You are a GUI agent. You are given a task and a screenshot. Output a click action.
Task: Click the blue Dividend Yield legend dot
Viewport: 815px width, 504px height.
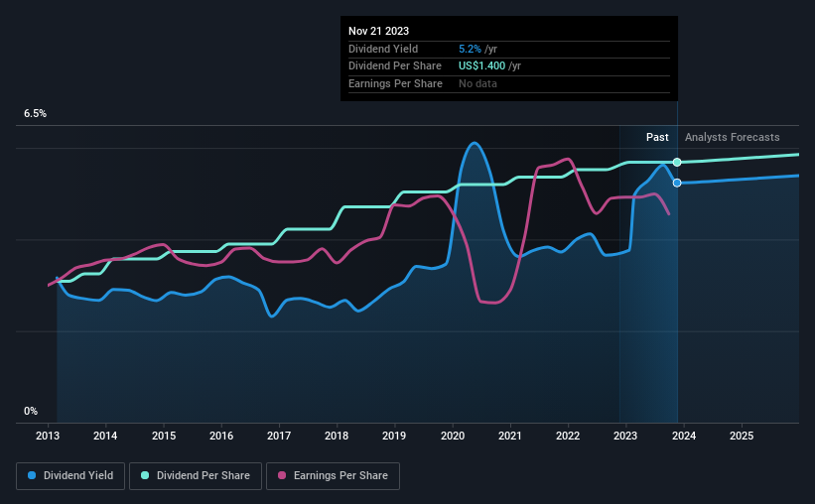(x=32, y=475)
